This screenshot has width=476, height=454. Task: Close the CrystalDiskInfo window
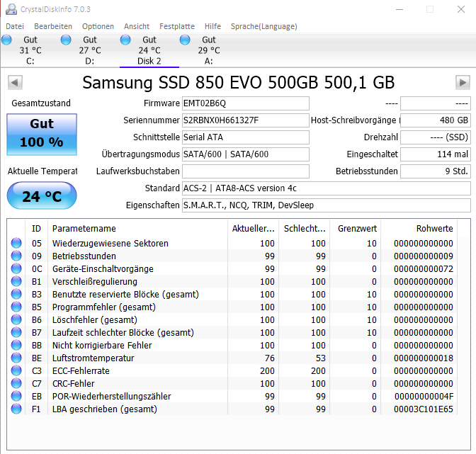461,9
